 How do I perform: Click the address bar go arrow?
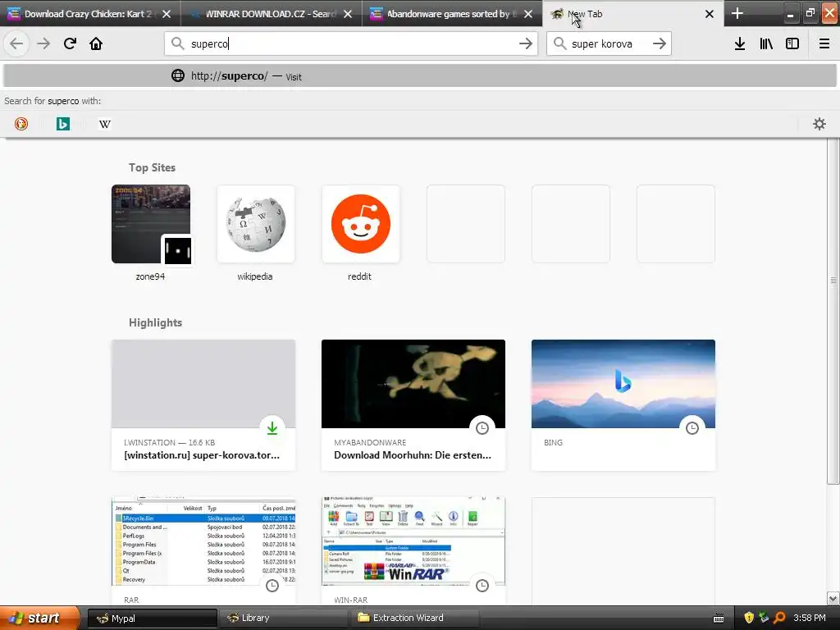click(x=526, y=43)
